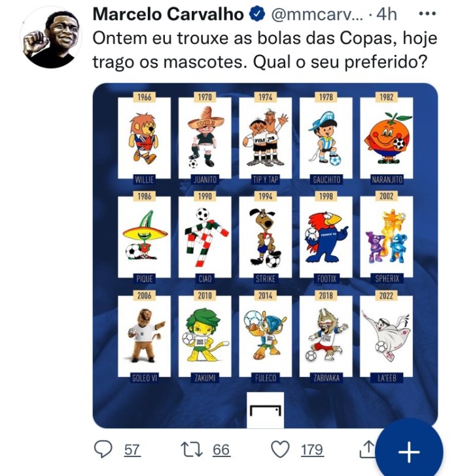Click the 2002 Spherix mascot card

[386, 238]
